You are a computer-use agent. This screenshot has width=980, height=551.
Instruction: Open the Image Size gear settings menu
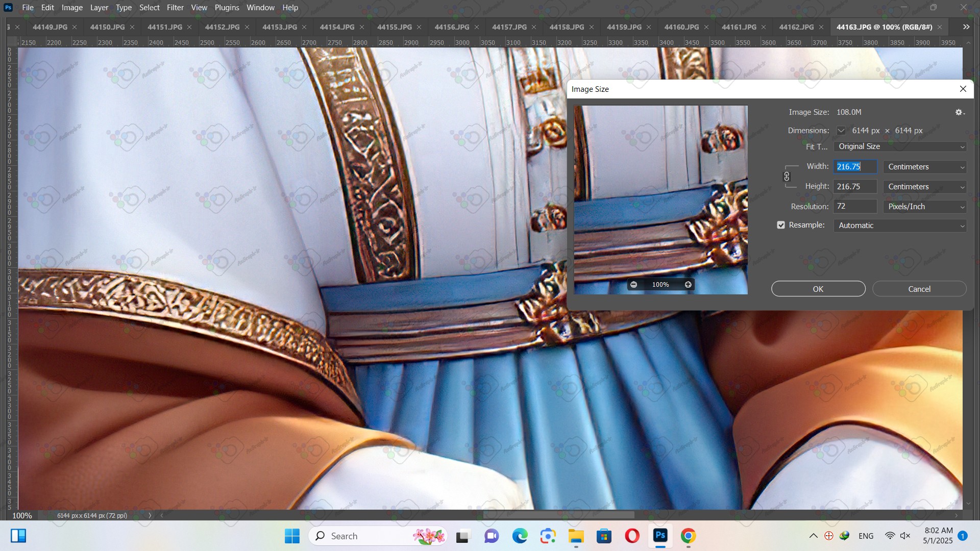click(x=960, y=112)
